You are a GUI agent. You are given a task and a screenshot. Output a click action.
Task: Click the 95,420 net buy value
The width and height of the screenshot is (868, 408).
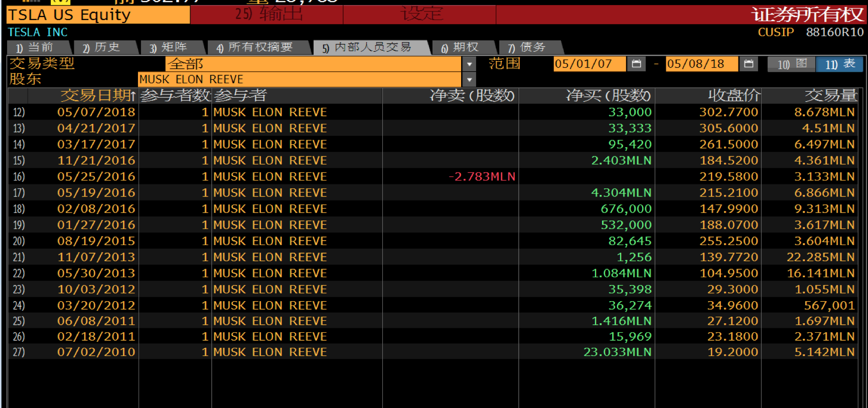[x=630, y=144]
